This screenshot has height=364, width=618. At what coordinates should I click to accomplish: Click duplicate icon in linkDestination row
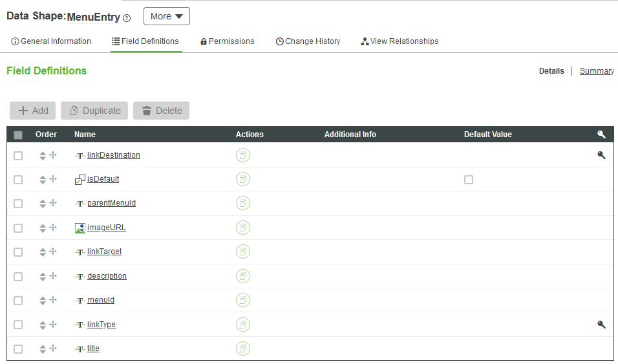pos(243,155)
